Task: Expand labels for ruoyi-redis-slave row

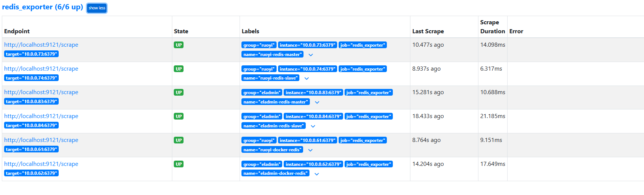Action: click(x=306, y=78)
